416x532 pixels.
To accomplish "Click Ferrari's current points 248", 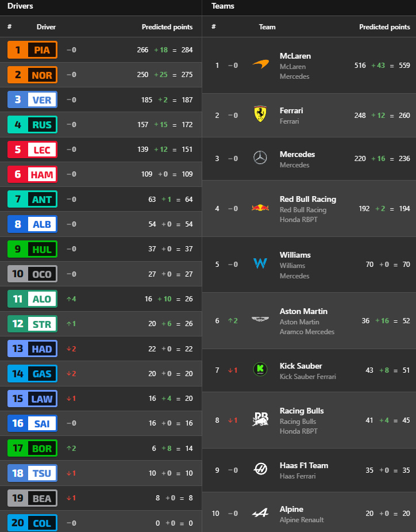I will pos(360,116).
